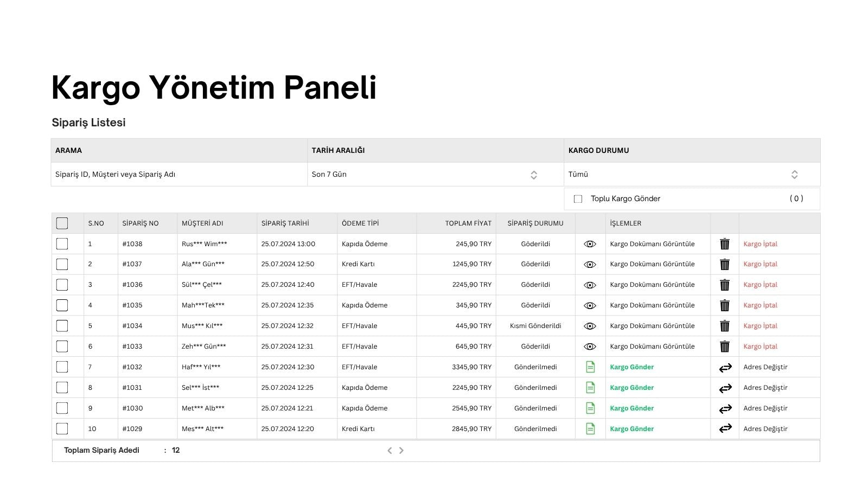The image size is (868, 488).
Task: Open the Tarih Aralığı Son 7 Gün dropdown
Action: point(436,175)
